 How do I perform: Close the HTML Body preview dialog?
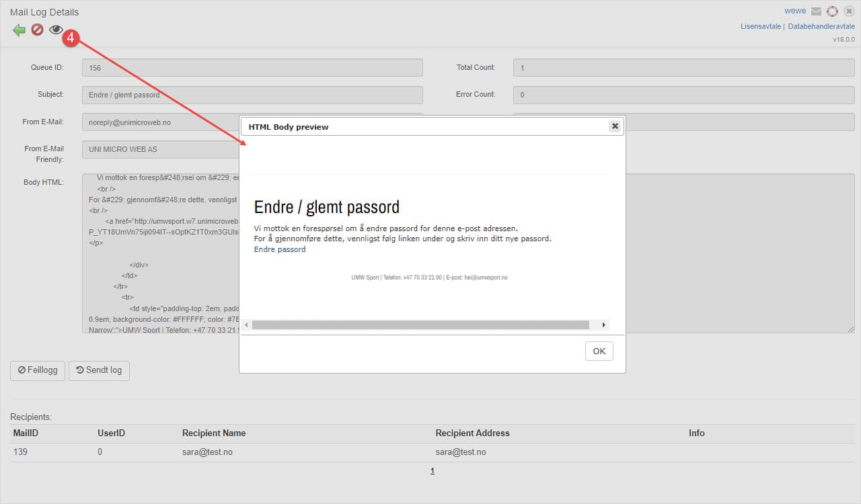point(614,126)
